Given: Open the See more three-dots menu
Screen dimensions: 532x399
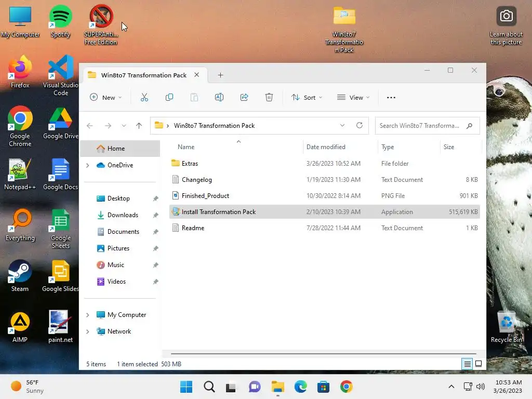Looking at the screenshot, I should click(x=391, y=97).
